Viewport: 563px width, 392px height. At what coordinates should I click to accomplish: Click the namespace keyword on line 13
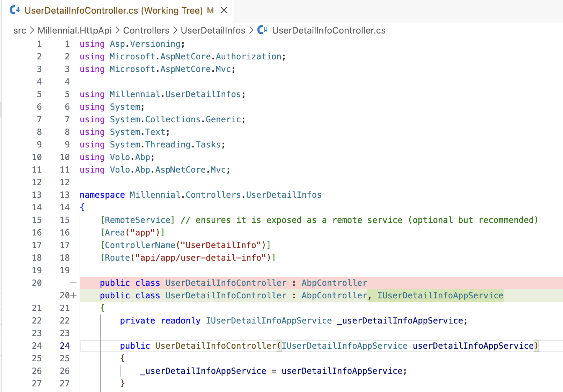[102, 195]
